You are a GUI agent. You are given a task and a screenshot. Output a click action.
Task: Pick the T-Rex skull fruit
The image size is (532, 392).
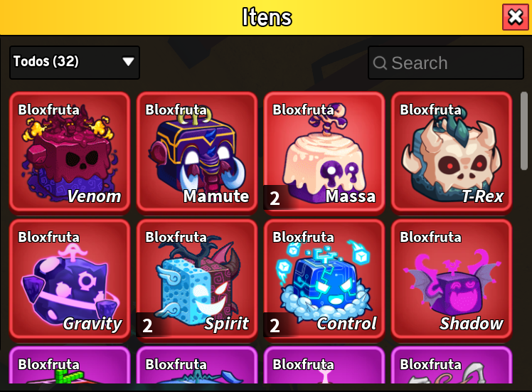pyautogui.click(x=451, y=153)
